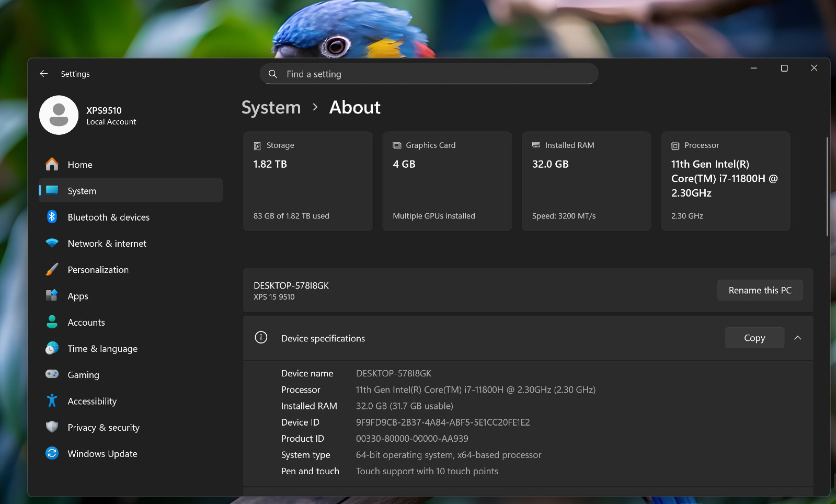Open Accessibility via its figure icon
This screenshot has width=836, height=504.
[x=52, y=400]
